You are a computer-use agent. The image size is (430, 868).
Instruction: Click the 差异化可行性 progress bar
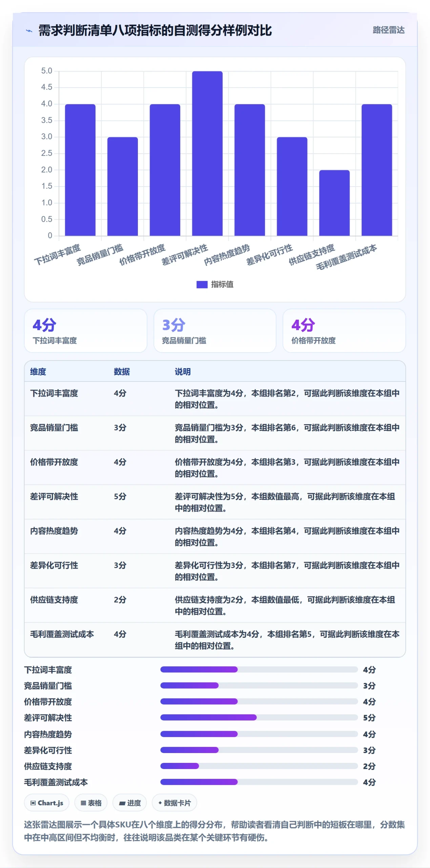[x=259, y=750]
